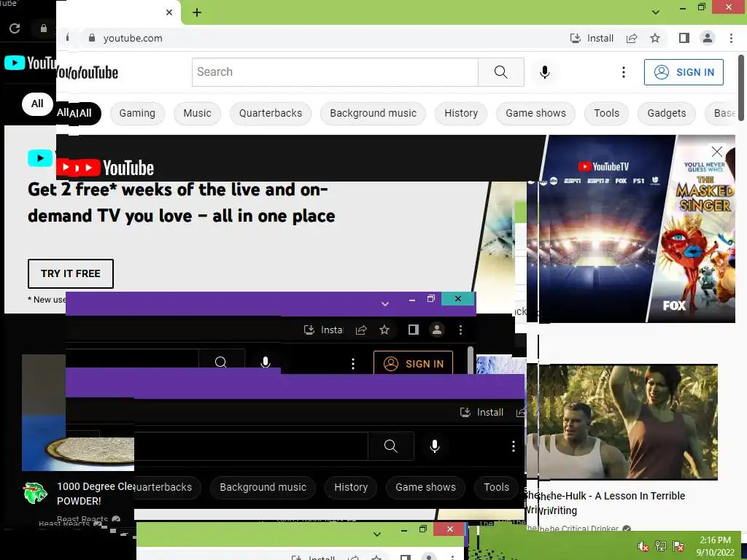Open Chrome menu in upper purple window

[x=460, y=330]
